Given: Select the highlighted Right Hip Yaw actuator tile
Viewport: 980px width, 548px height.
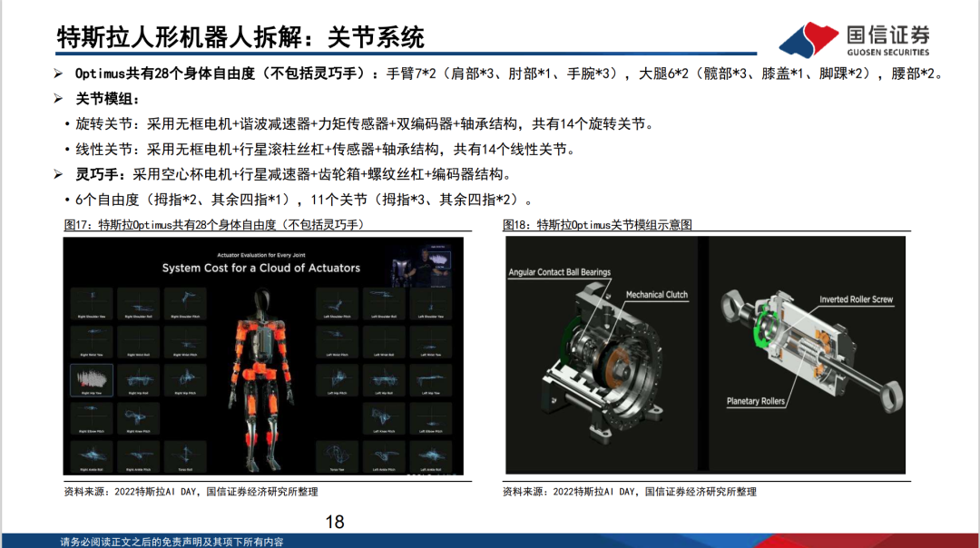Looking at the screenshot, I should tap(92, 380).
